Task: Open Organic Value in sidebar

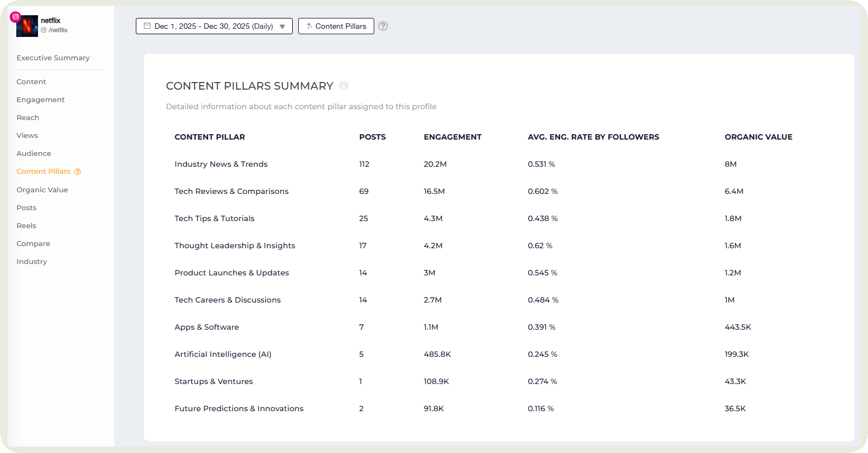Action: (x=42, y=190)
